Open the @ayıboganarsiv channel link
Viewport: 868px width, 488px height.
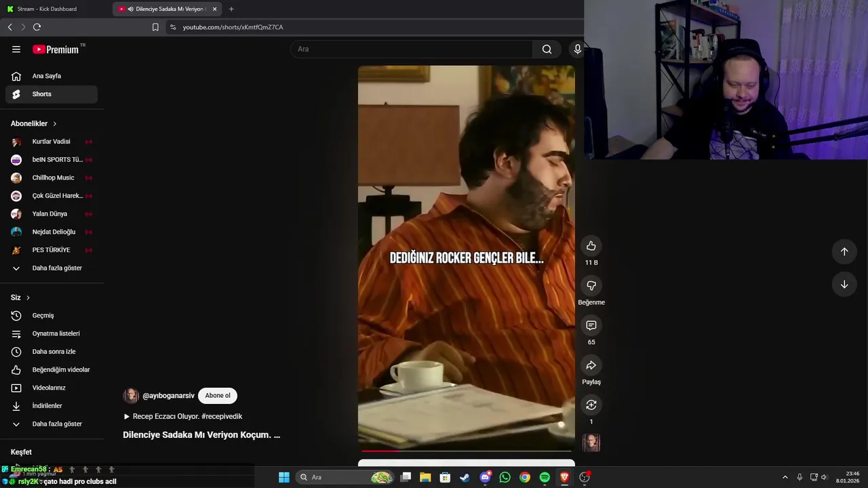pos(168,396)
